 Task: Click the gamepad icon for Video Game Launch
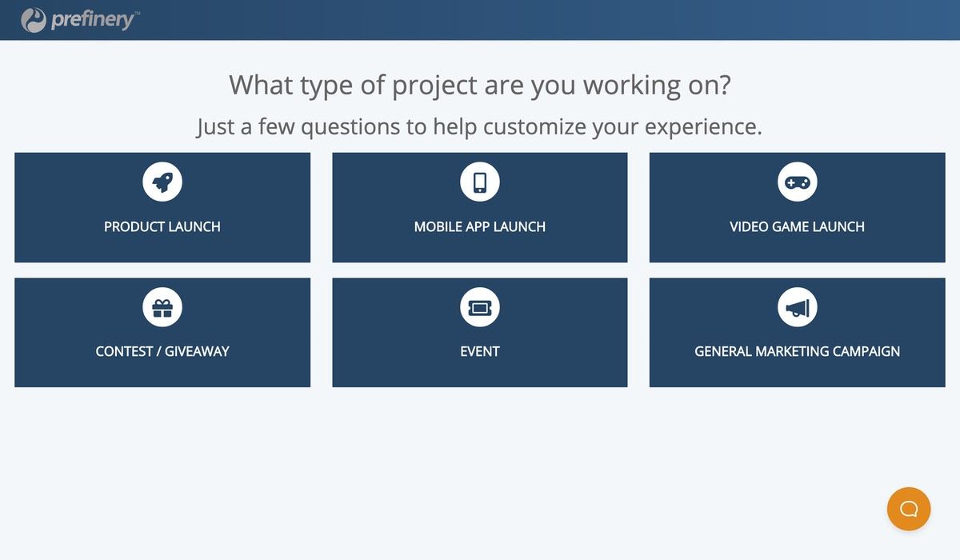[797, 182]
